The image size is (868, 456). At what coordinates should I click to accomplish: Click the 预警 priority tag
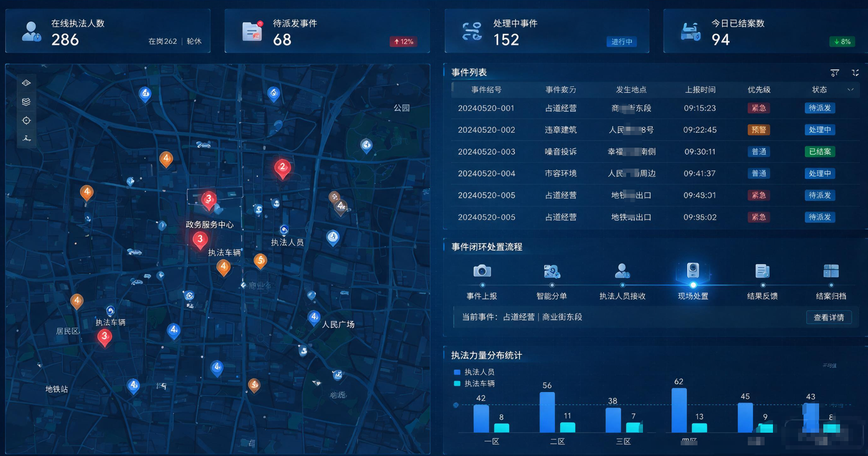[759, 130]
